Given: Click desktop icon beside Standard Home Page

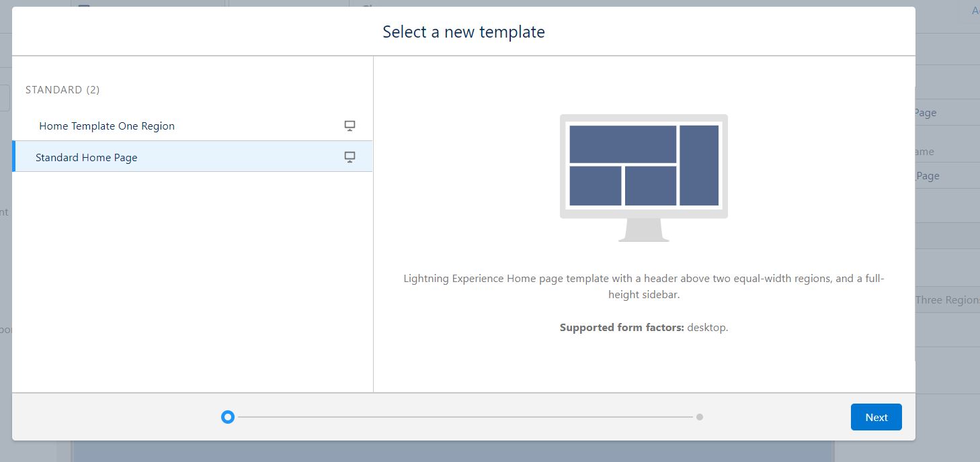Looking at the screenshot, I should pyautogui.click(x=350, y=157).
